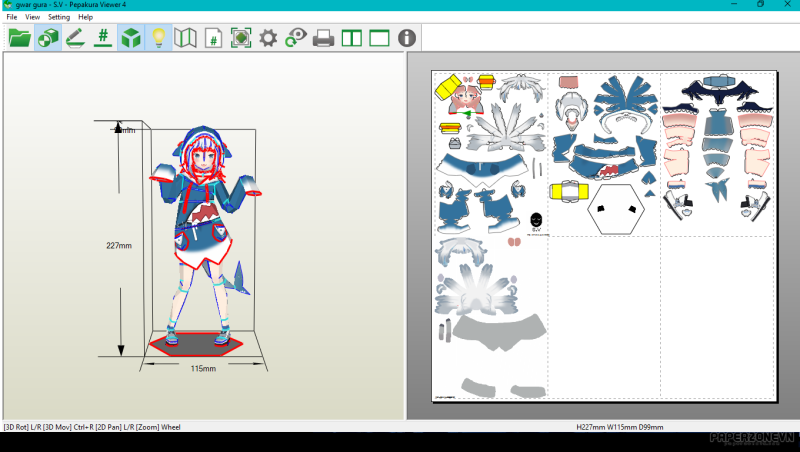Switch to the single-pane view icon
The image size is (800, 452).
click(379, 38)
